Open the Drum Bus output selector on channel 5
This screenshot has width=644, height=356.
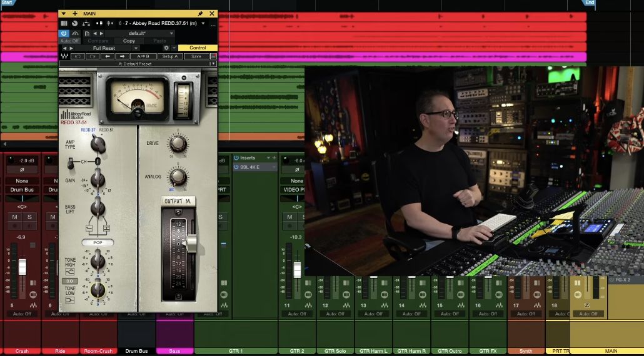point(22,190)
